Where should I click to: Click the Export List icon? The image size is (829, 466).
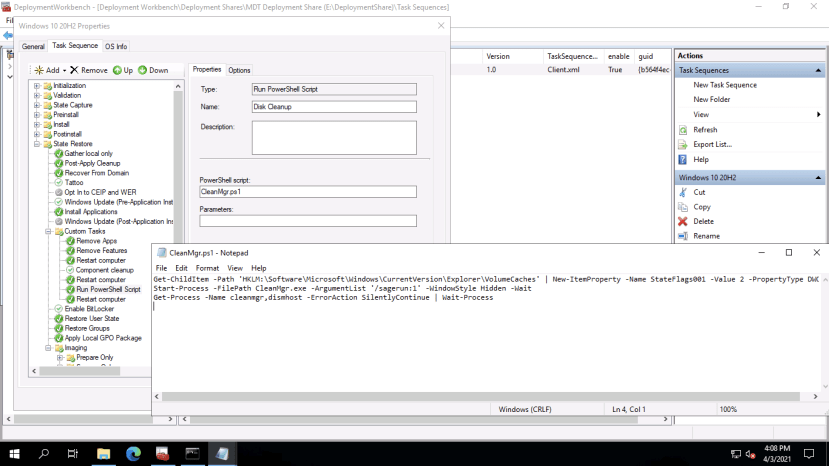click(x=683, y=145)
